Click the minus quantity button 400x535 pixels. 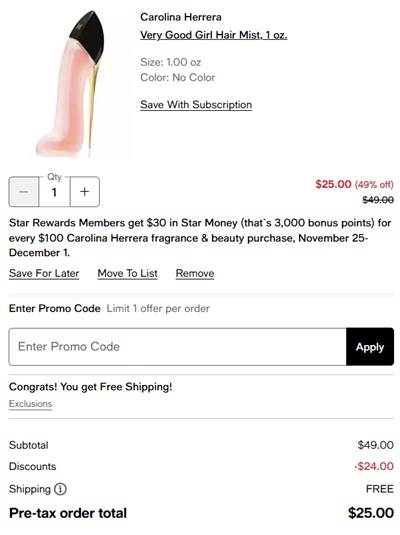click(24, 192)
